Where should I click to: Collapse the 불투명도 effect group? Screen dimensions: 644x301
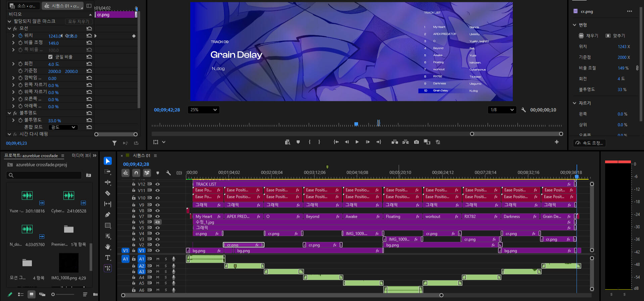[9, 113]
